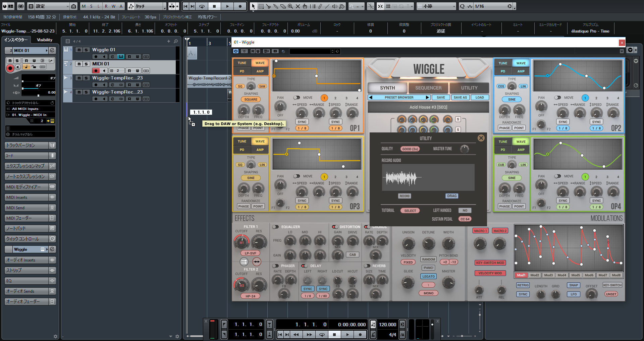Select the Object Selection arrow tool

click(x=253, y=6)
